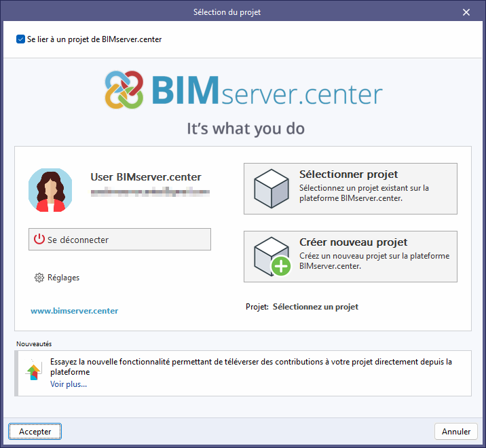Click the blurred email under user name
Image resolution: width=486 pixels, height=448 pixels.
tap(150, 192)
